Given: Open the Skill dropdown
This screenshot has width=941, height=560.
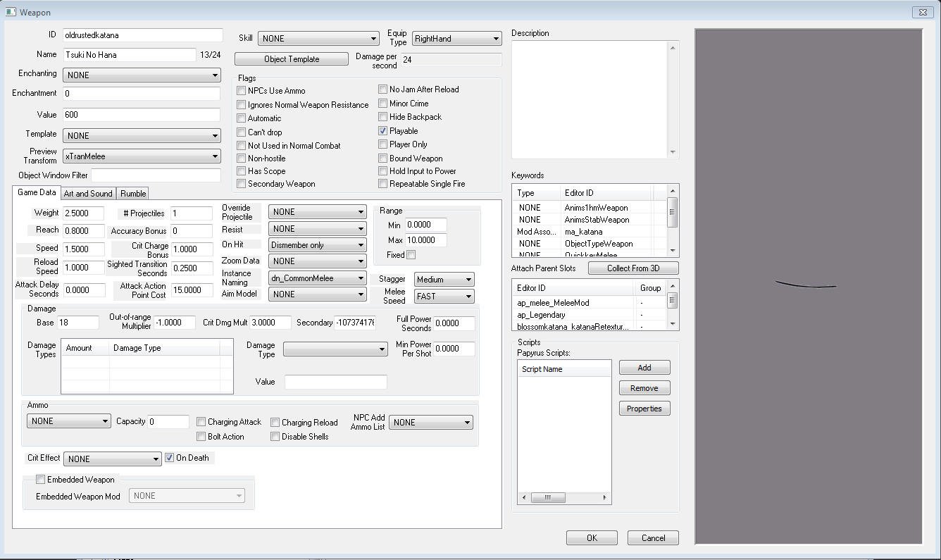Looking at the screenshot, I should tap(319, 39).
